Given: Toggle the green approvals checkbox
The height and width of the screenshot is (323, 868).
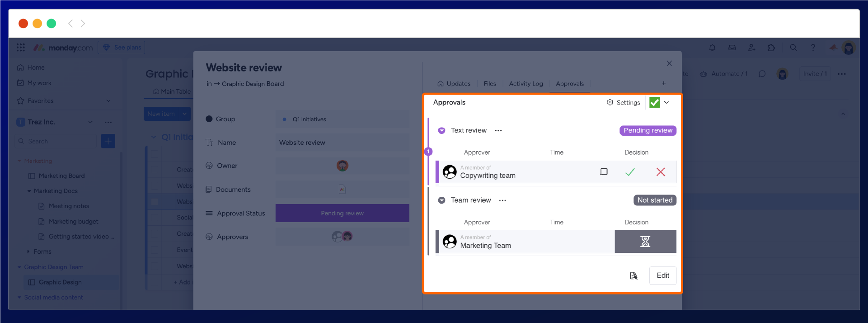Looking at the screenshot, I should 654,103.
